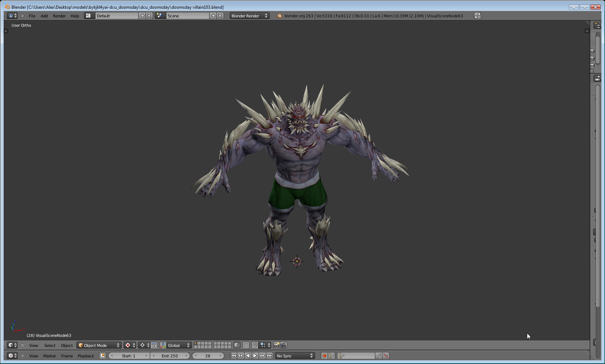Image resolution: width=605 pixels, height=364 pixels.
Task: Open the Object Mode dropdown
Action: click(99, 346)
